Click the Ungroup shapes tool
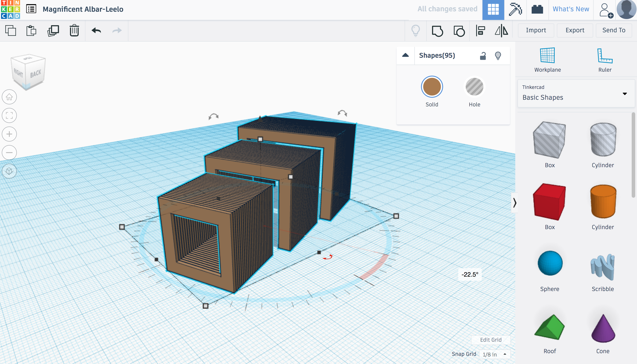The width and height of the screenshot is (637, 364). [x=459, y=31]
